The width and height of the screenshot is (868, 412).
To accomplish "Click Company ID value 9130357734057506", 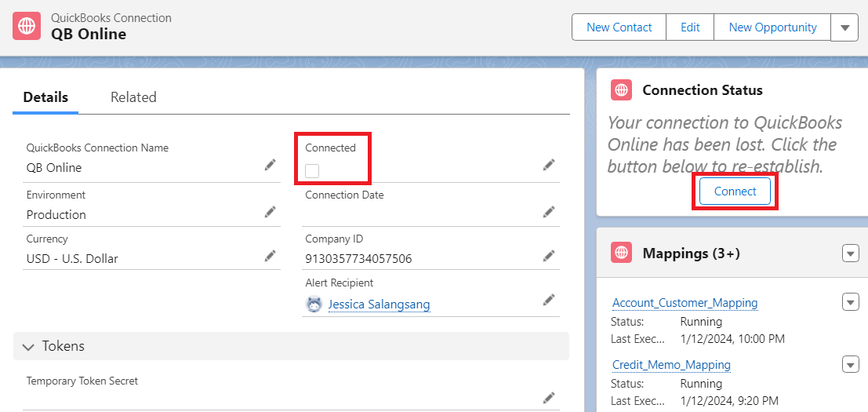I will (358, 259).
